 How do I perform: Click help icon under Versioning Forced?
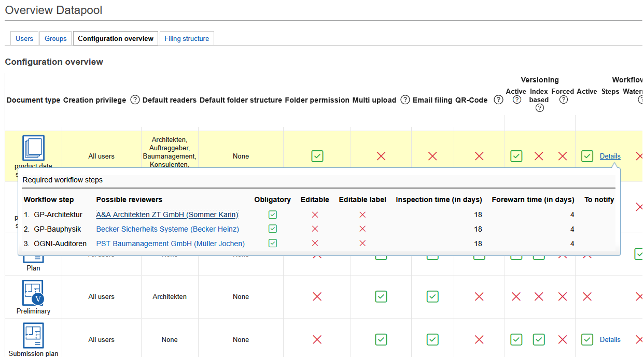tap(563, 100)
